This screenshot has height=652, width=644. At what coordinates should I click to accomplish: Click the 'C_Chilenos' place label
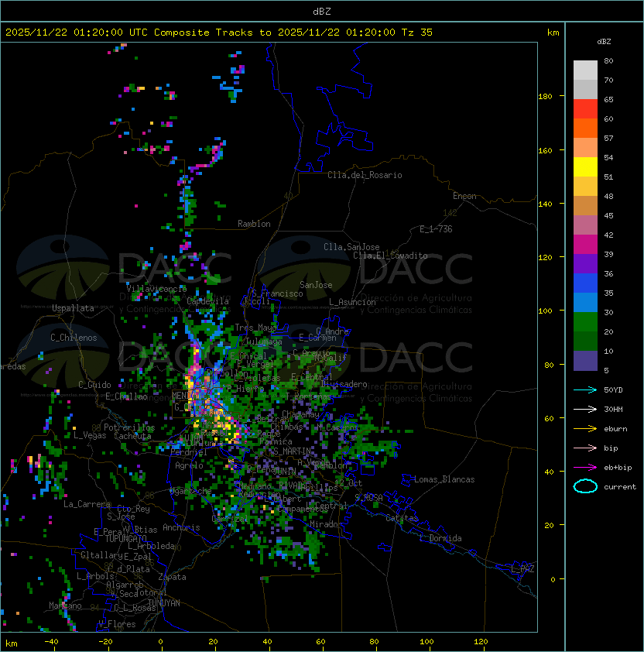pyautogui.click(x=74, y=338)
